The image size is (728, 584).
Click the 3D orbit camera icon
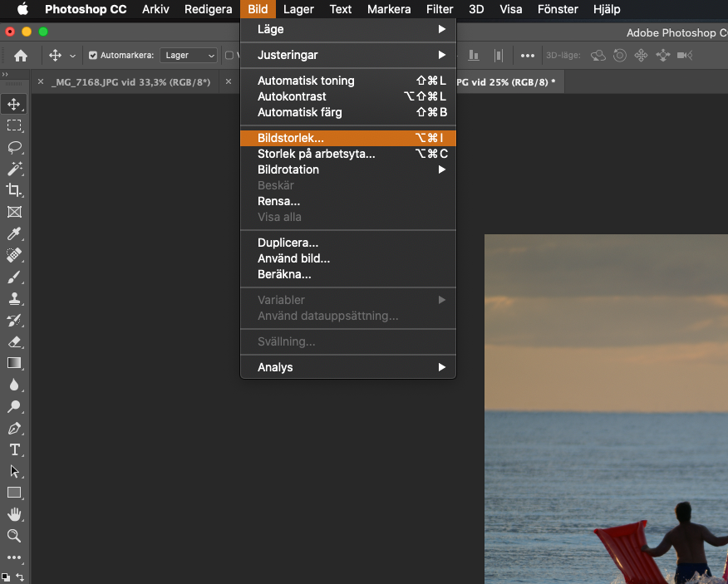click(598, 55)
